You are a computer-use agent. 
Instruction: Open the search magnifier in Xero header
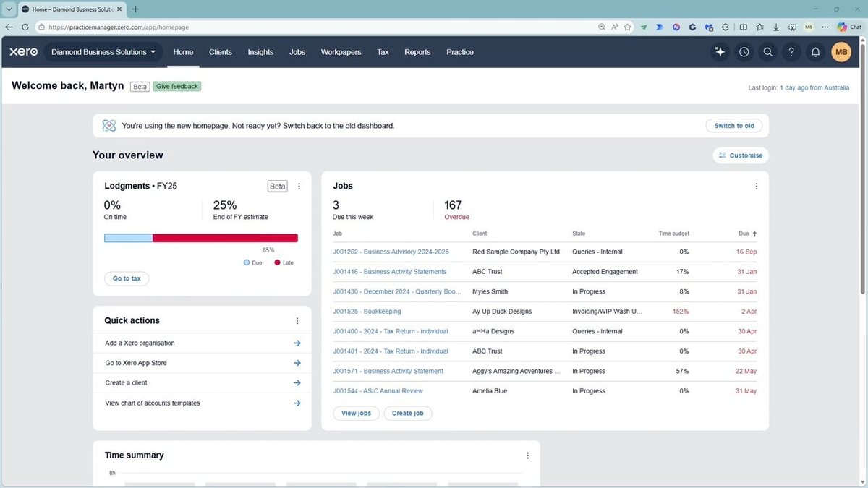[x=768, y=52]
